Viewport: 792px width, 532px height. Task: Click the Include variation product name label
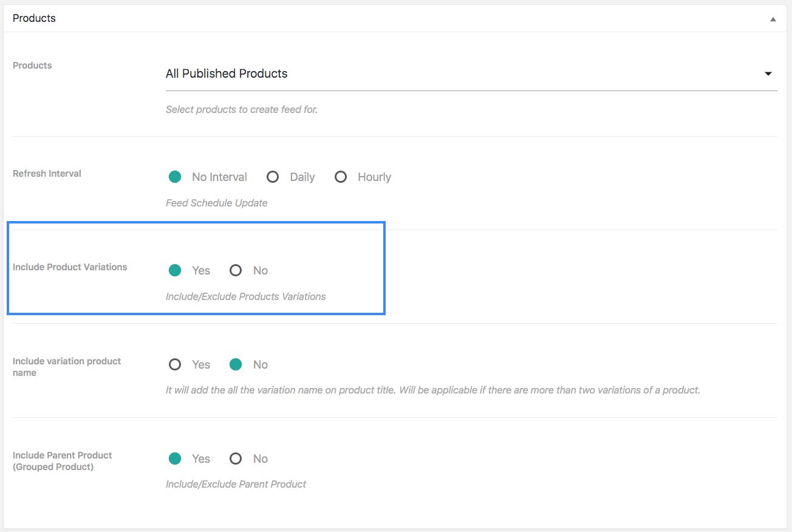click(x=67, y=367)
